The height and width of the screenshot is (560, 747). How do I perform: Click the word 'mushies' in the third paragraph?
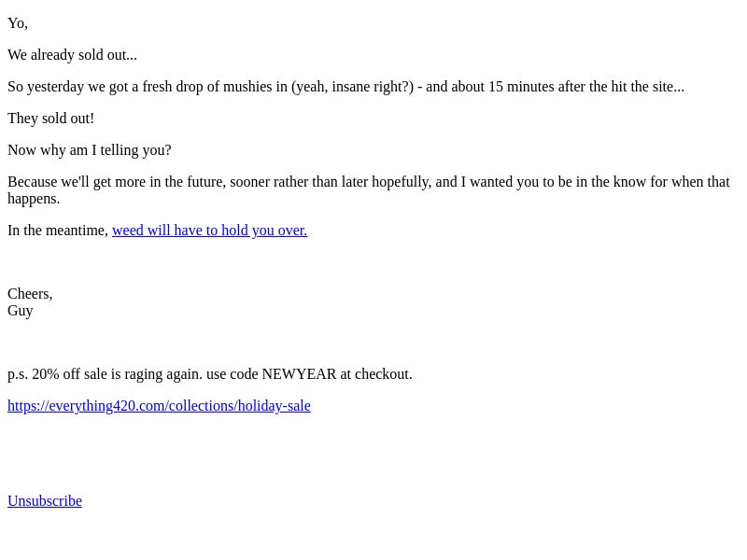pyautogui.click(x=247, y=87)
